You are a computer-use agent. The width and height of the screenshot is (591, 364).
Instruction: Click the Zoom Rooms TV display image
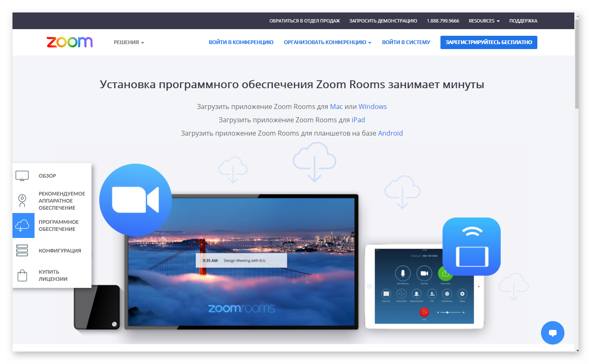click(x=241, y=262)
